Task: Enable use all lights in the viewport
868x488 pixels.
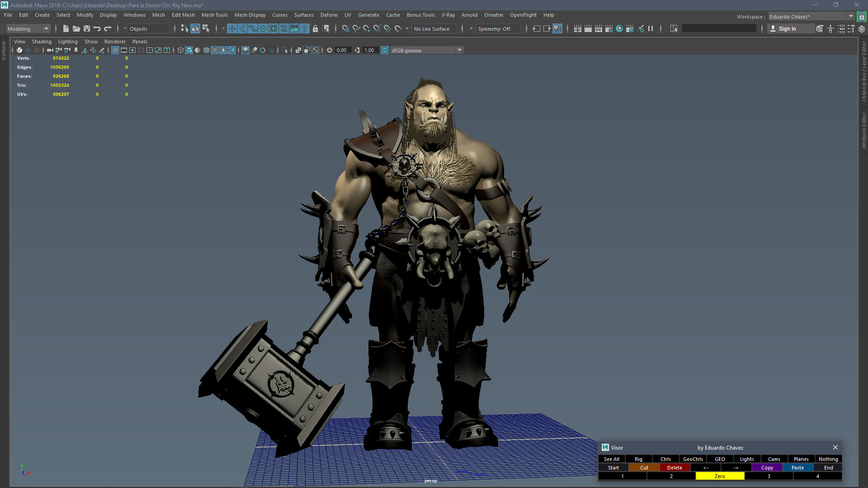Action: tap(223, 50)
